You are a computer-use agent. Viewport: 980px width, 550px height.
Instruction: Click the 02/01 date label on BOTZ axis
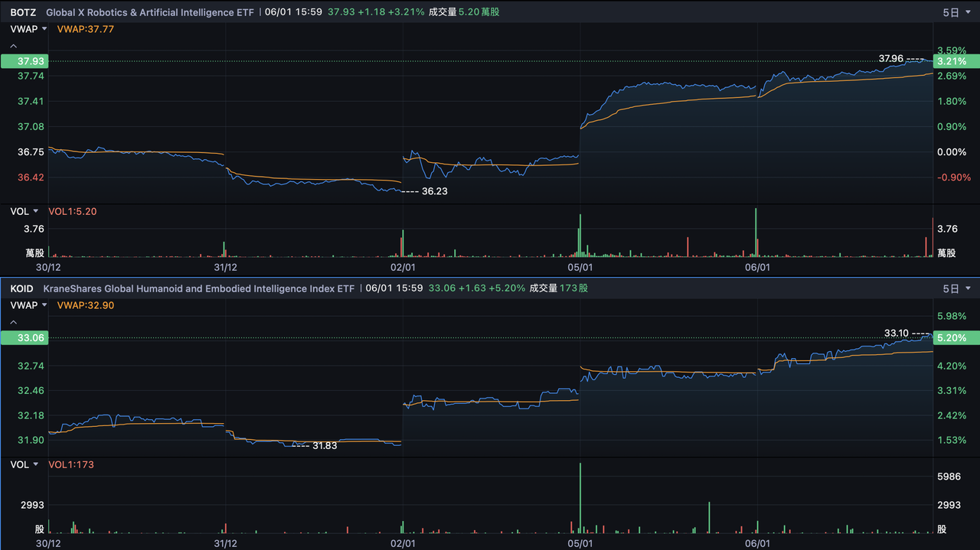coord(403,267)
